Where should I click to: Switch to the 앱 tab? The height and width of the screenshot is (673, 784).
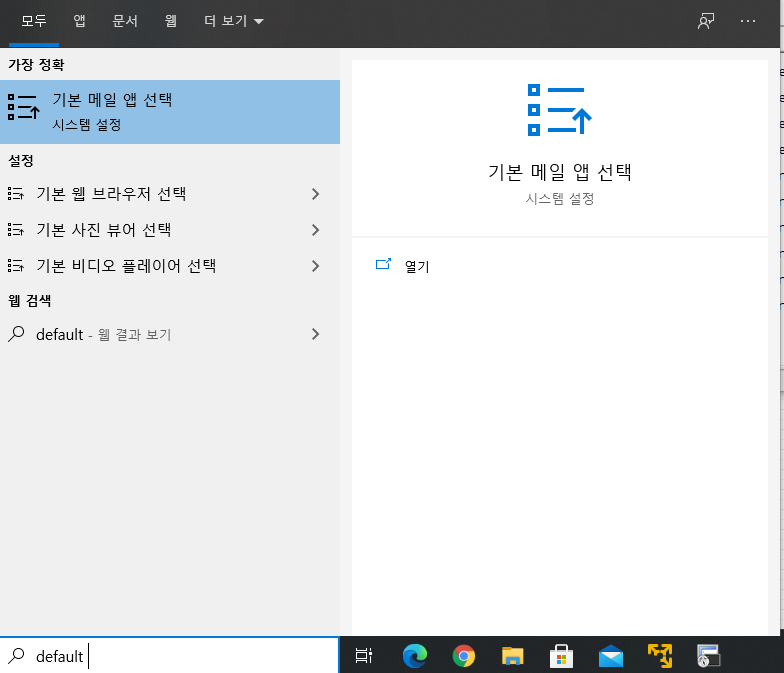[x=80, y=21]
